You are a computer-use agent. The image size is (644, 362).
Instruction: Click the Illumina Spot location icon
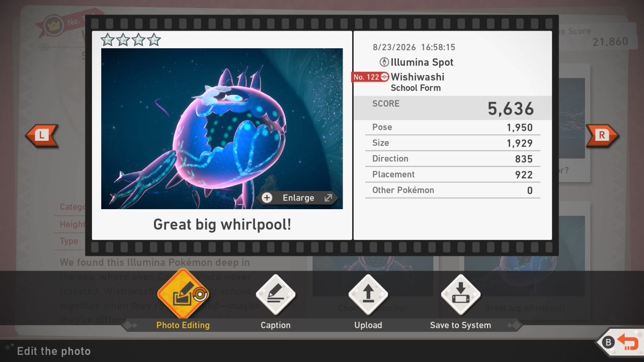[x=384, y=62]
